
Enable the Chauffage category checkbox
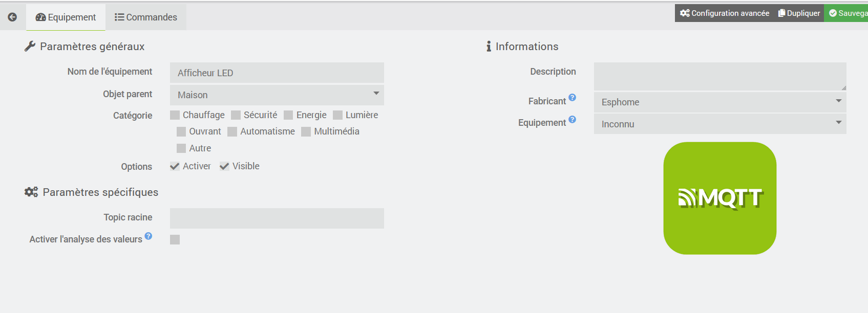(x=175, y=115)
